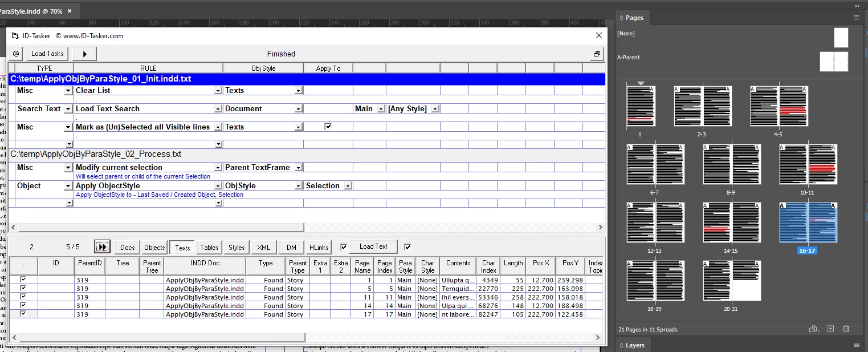Uncheck the row with Page Name 5
The width and height of the screenshot is (868, 352).
coord(23,289)
